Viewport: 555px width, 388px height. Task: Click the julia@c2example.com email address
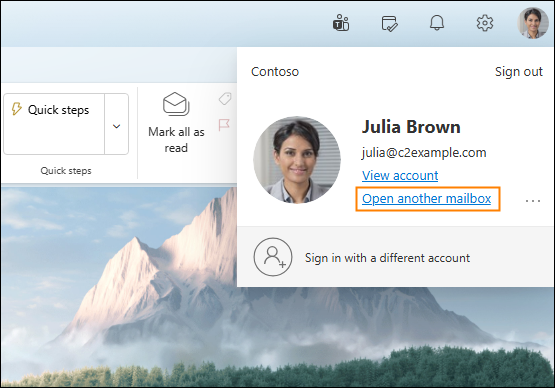(424, 153)
